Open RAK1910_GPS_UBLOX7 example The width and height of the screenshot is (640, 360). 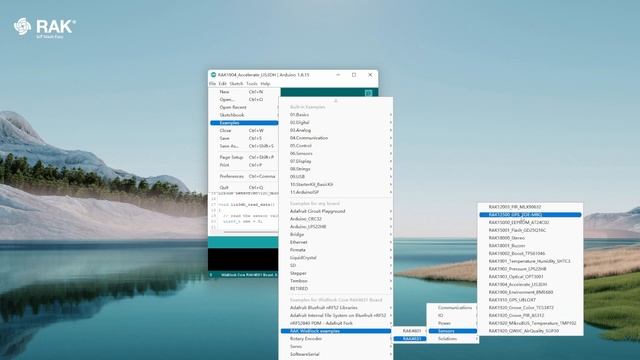click(x=530, y=300)
